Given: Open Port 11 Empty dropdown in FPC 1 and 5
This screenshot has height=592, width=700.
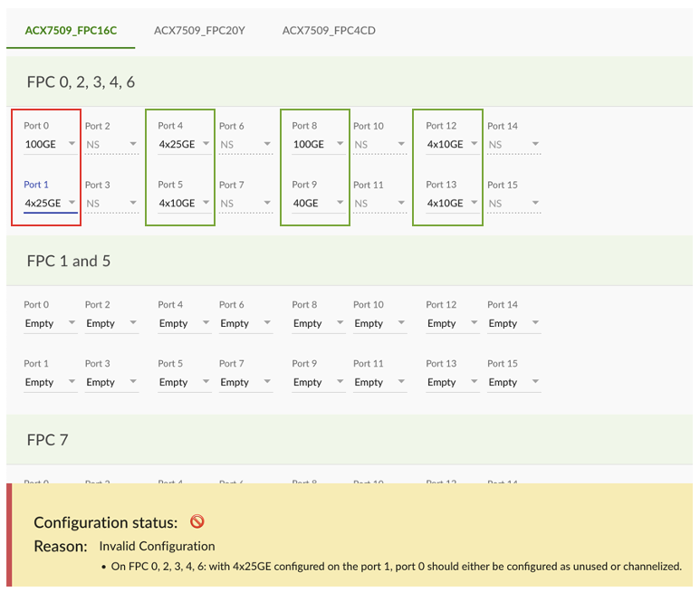Looking at the screenshot, I should (380, 382).
